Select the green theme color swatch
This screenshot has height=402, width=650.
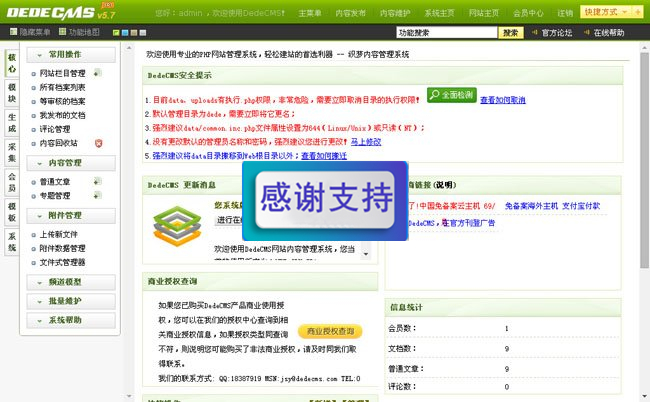click(x=116, y=32)
